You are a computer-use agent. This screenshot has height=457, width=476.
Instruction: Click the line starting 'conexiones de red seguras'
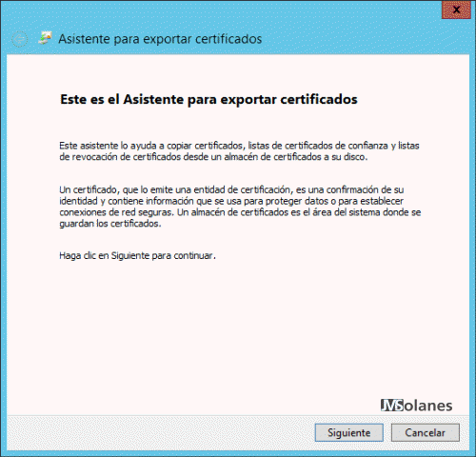(x=240, y=212)
